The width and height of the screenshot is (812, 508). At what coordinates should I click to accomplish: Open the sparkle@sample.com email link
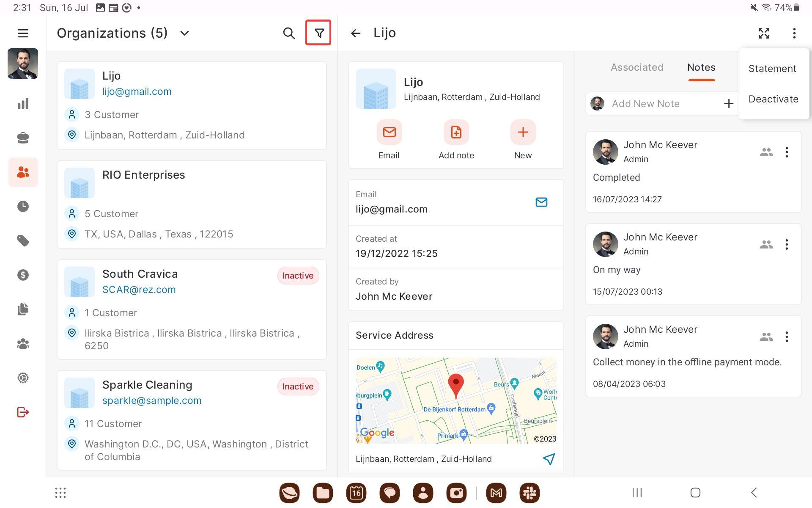[x=152, y=400]
